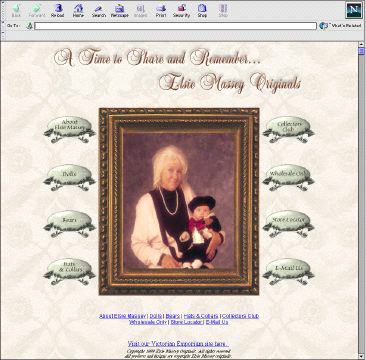366x360 pixels.
Task: Follow the Store Locator text link
Action: click(x=186, y=322)
